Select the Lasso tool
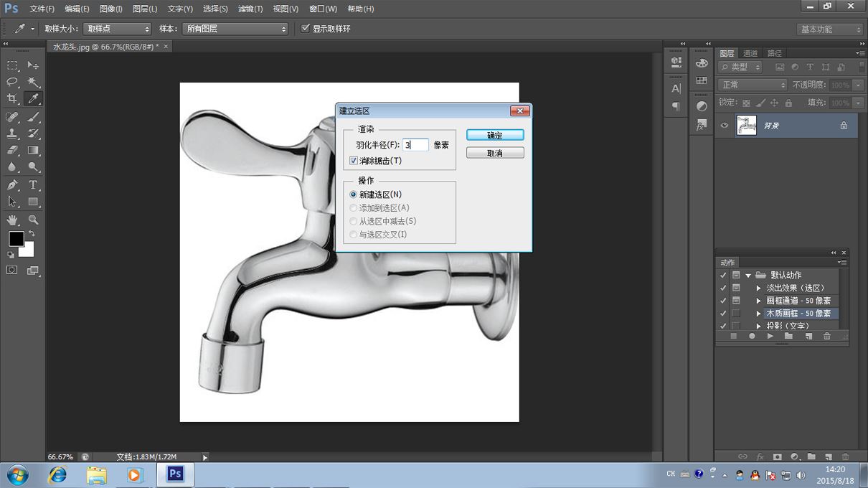This screenshot has width=868, height=488. coord(12,82)
